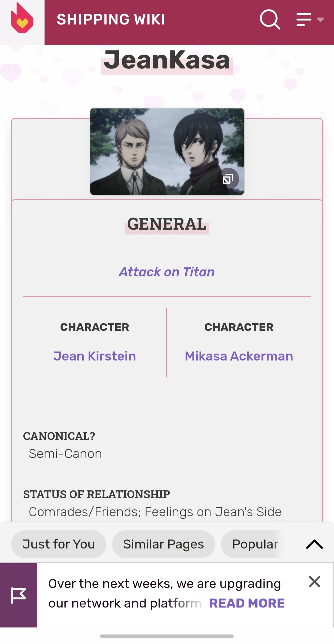Tap the flag icon on the announcement banner
Viewport: 334px width, 644px height.
[19, 595]
